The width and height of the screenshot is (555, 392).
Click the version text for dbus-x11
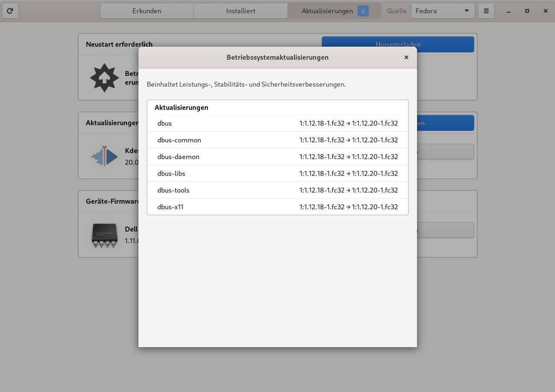(349, 207)
